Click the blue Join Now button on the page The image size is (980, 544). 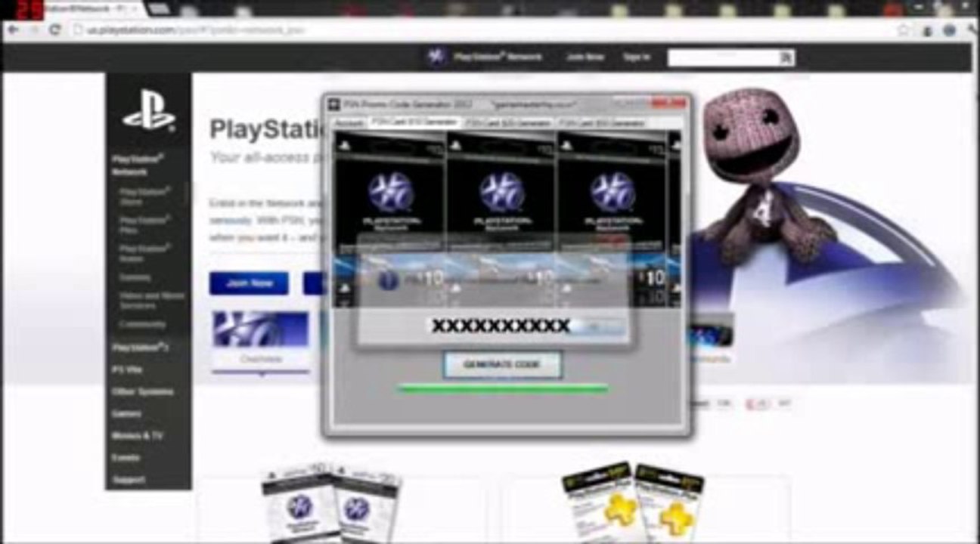click(249, 283)
